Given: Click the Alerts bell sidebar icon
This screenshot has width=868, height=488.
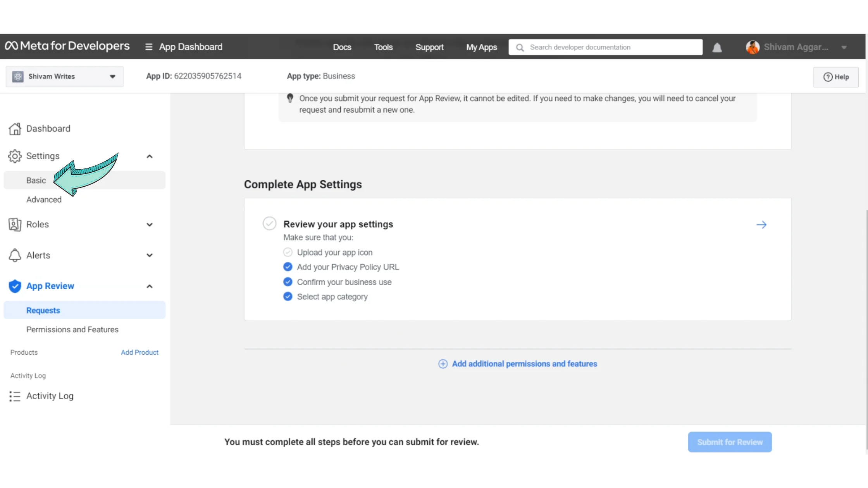Looking at the screenshot, I should coord(15,255).
